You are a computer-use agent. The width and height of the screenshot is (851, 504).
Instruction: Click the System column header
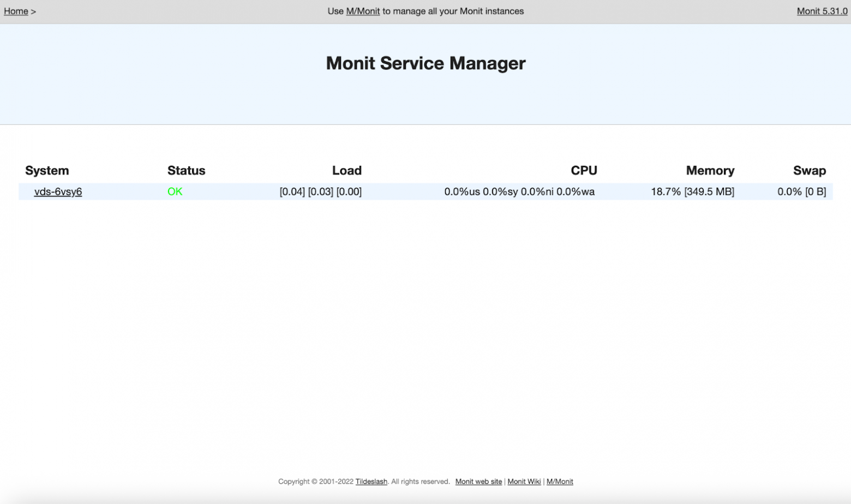47,170
